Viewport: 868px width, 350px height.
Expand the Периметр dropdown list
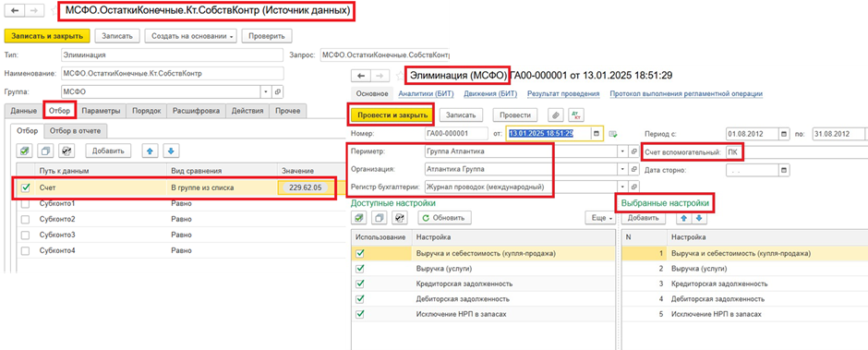click(x=622, y=151)
